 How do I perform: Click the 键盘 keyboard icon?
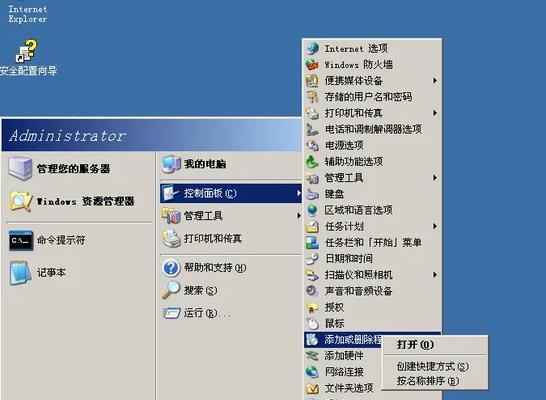tap(312, 194)
